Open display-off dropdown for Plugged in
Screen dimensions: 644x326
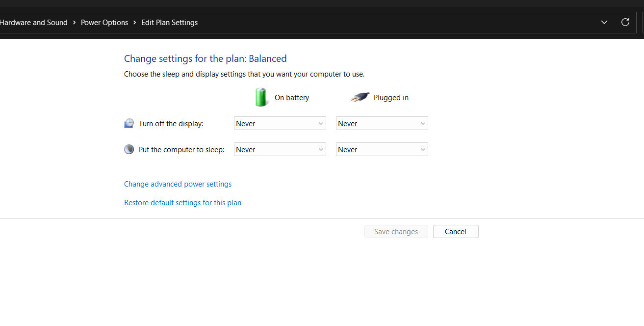382,124
